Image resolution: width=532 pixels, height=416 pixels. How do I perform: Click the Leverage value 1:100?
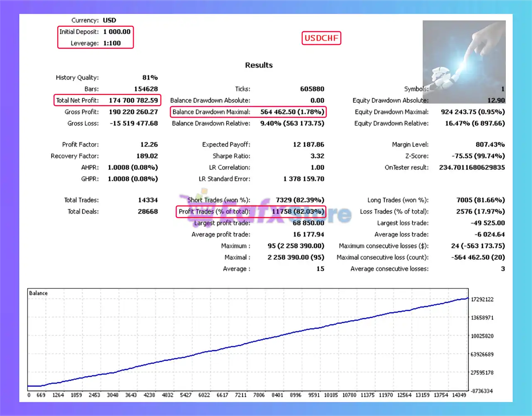pyautogui.click(x=112, y=43)
